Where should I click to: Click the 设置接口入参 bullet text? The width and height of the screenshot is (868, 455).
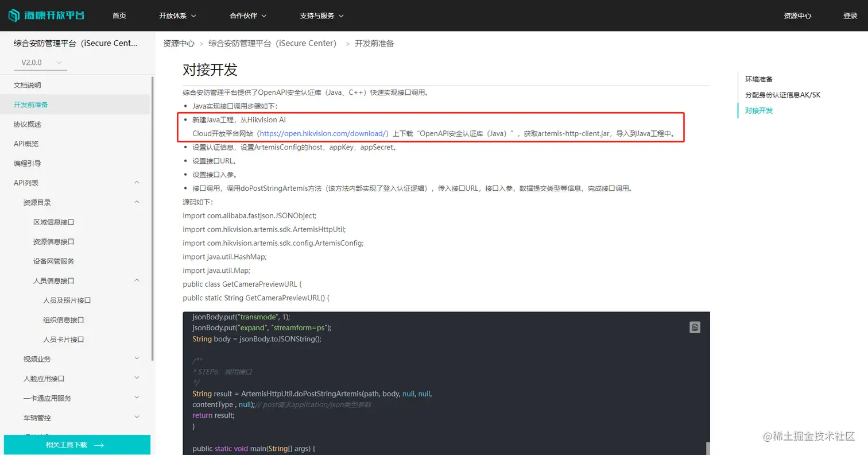pyautogui.click(x=215, y=175)
